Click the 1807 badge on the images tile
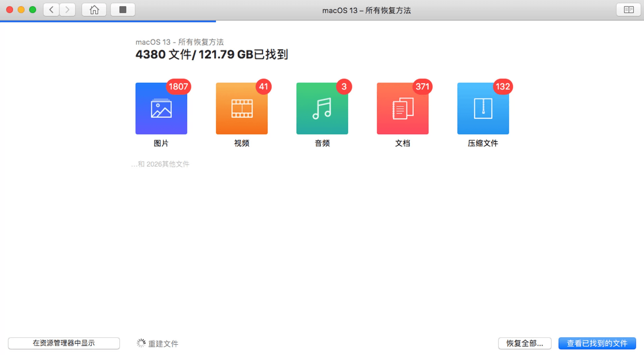The height and width of the screenshot is (355, 644). tap(178, 86)
